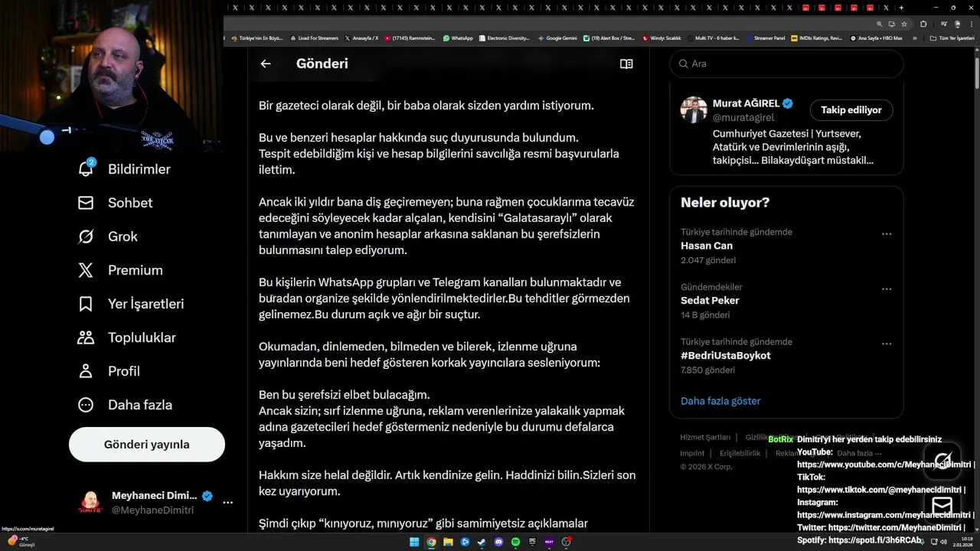Open Imprint footer link
The image size is (980, 551).
(x=692, y=453)
